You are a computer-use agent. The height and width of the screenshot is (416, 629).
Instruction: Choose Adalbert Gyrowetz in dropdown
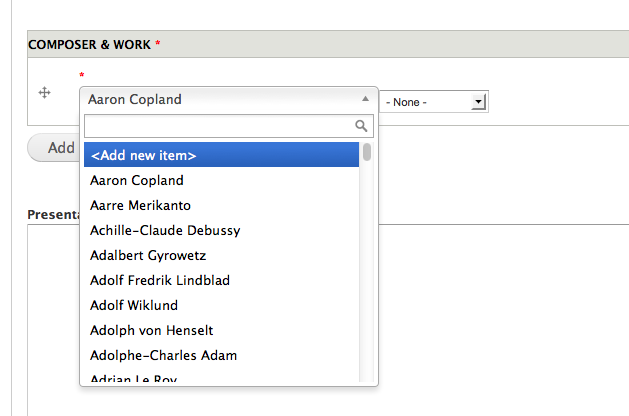(148, 255)
